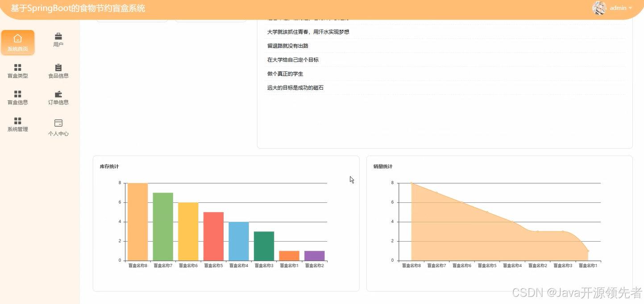Click the 盲盒信息 grid icon
The image size is (644, 304).
click(x=18, y=94)
